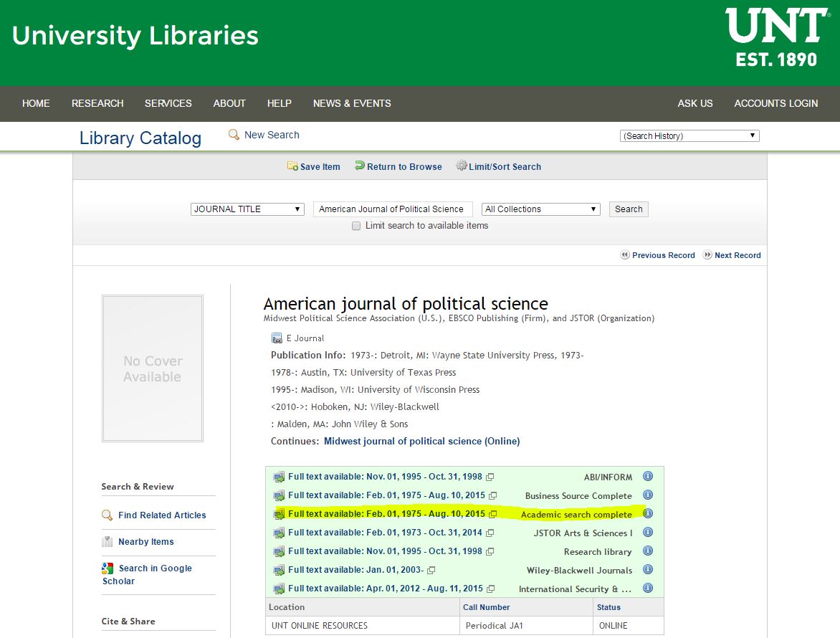Click the E Journal computer icon

(277, 338)
